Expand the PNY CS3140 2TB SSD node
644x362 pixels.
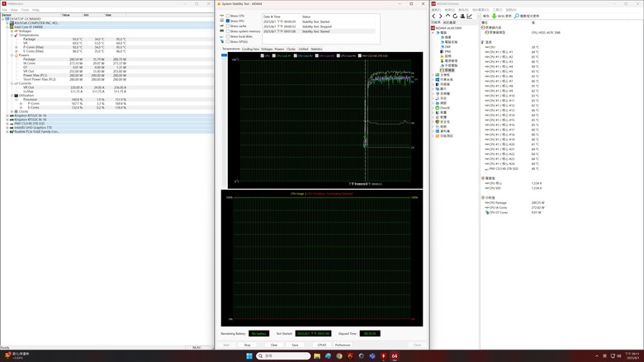click(x=7, y=124)
